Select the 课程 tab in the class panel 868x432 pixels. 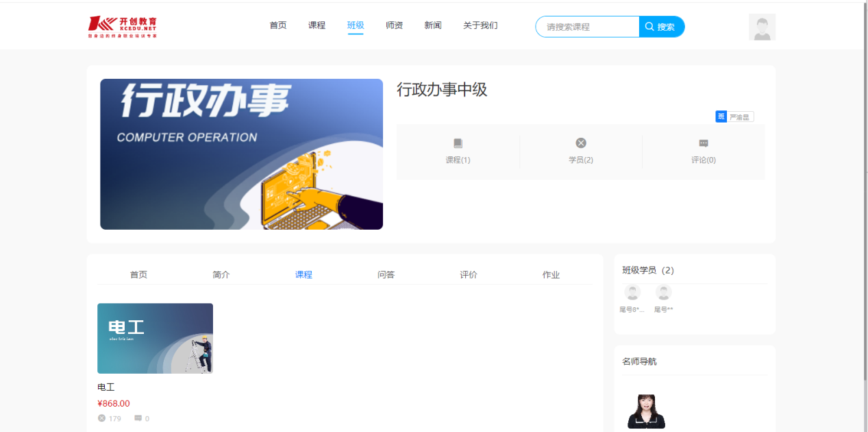click(x=303, y=275)
